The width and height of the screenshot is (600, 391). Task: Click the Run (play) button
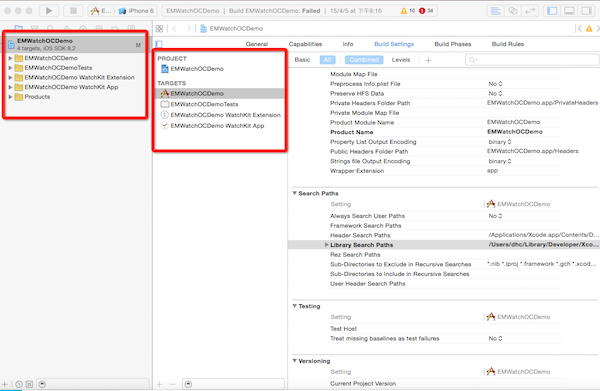click(x=49, y=11)
